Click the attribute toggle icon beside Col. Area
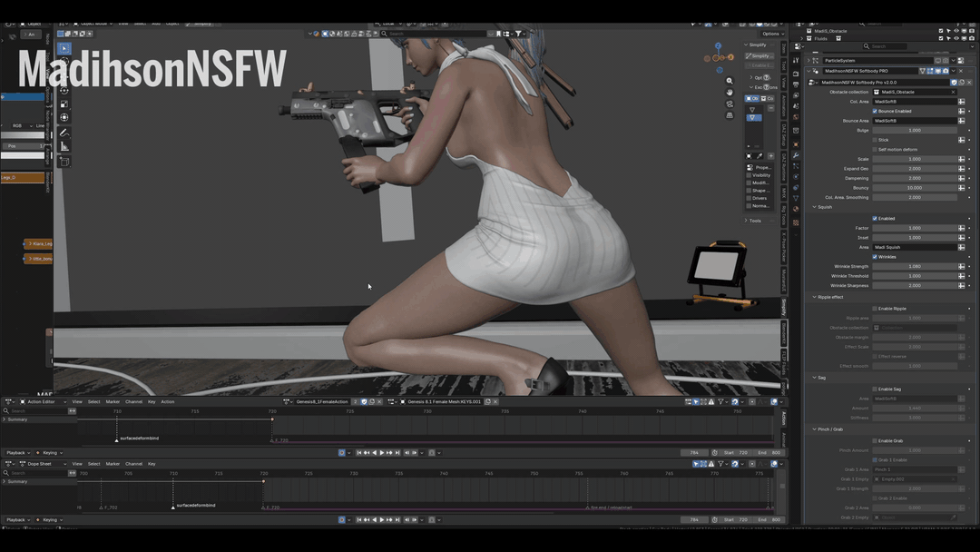 coord(961,102)
